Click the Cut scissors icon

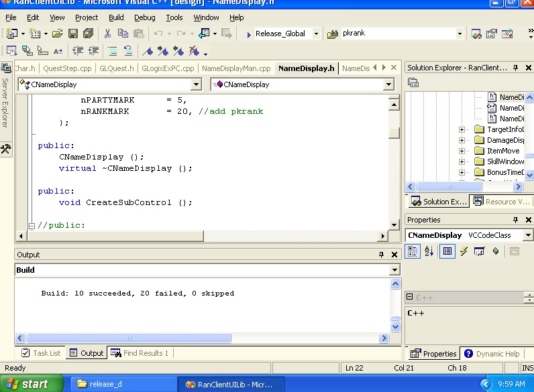click(107, 34)
